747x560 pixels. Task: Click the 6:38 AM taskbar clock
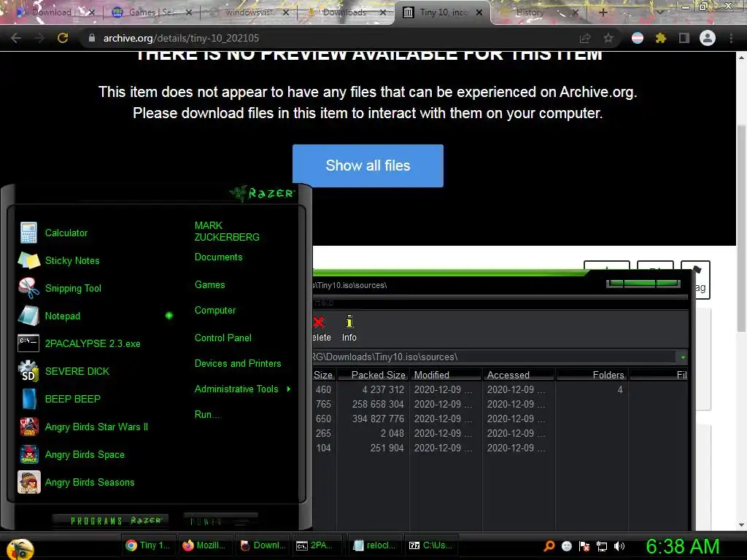click(x=683, y=547)
